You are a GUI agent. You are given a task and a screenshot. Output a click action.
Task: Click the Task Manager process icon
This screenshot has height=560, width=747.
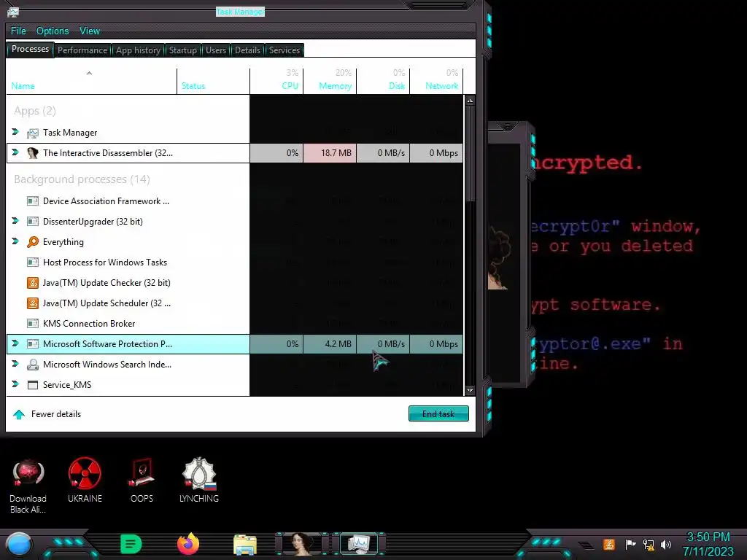[32, 133]
